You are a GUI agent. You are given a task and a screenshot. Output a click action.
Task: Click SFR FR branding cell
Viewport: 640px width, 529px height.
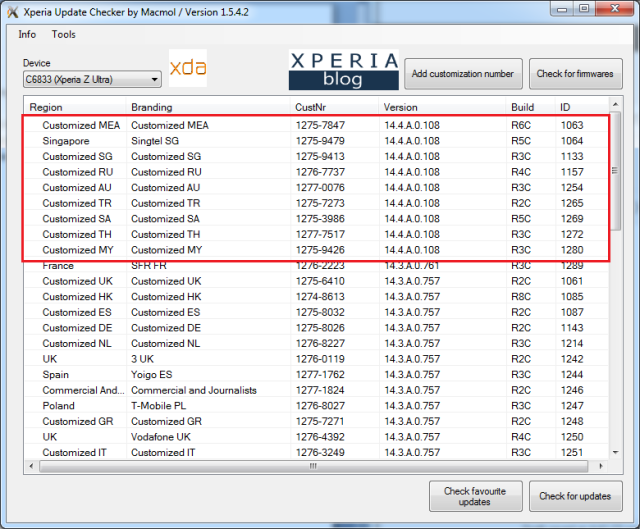[149, 266]
